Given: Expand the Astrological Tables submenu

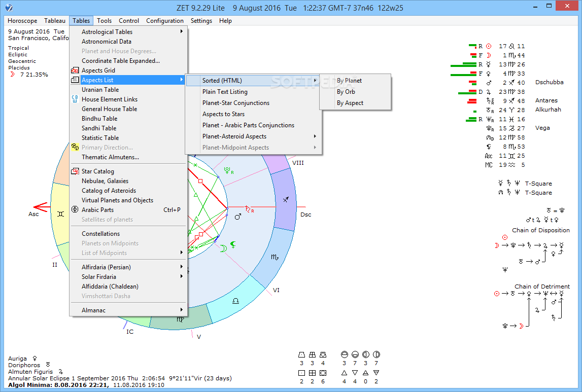Looking at the screenshot, I should (x=128, y=31).
